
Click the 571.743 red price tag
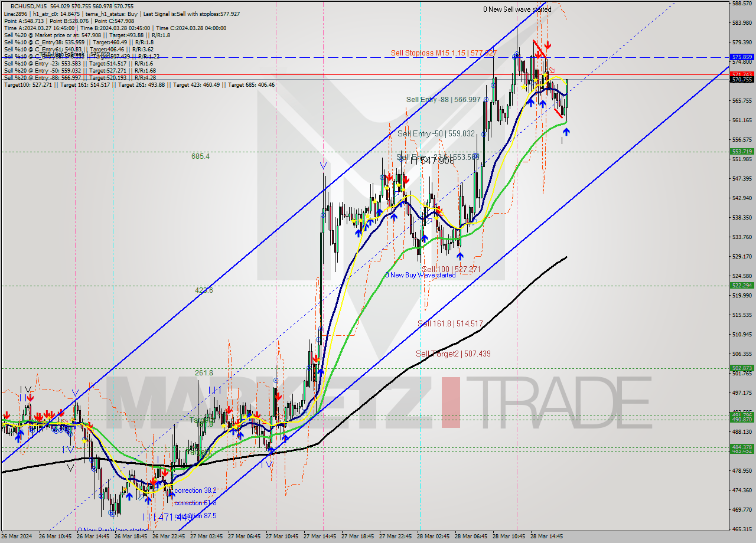[742, 74]
